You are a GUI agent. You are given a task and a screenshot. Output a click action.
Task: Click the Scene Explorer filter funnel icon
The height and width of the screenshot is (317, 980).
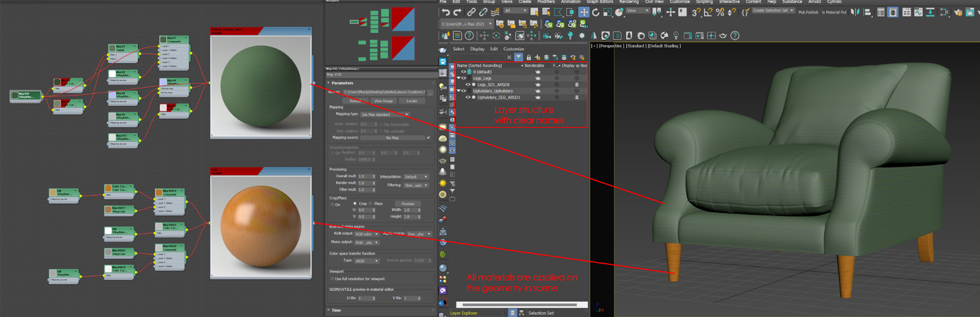click(x=519, y=58)
